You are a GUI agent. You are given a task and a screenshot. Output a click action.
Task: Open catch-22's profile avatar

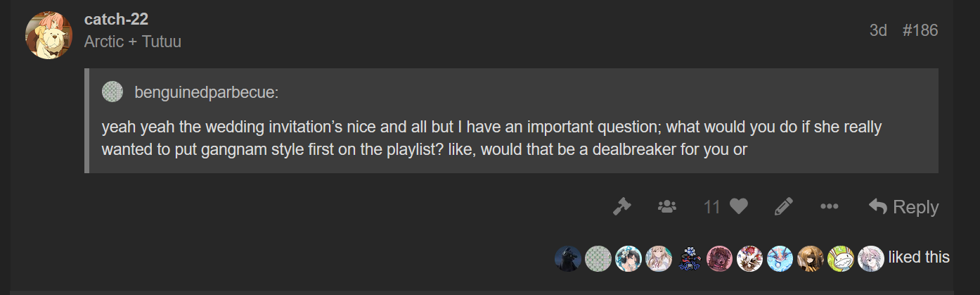49,35
